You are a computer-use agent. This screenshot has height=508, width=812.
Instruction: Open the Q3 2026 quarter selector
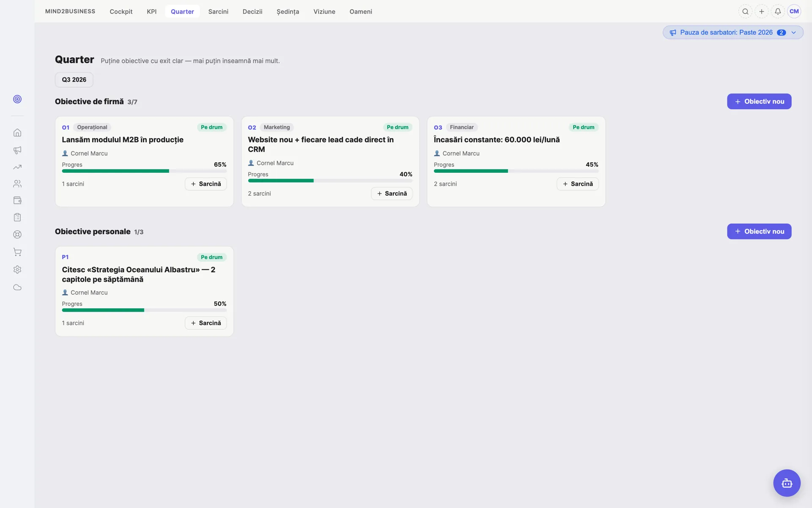[74, 80]
